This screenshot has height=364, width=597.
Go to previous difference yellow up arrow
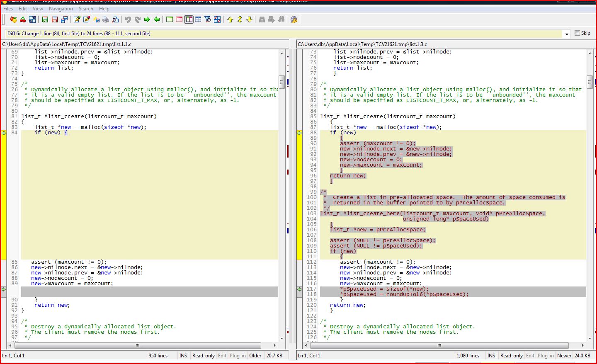(230, 19)
